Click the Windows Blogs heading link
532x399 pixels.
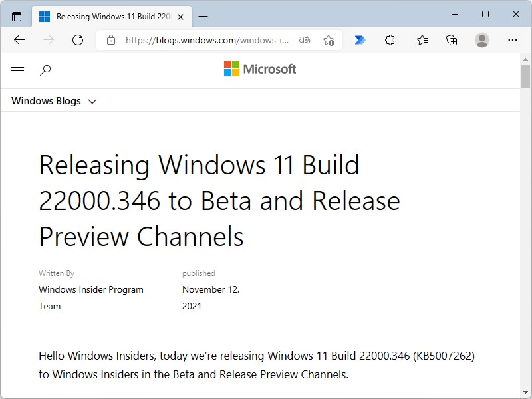click(x=45, y=101)
